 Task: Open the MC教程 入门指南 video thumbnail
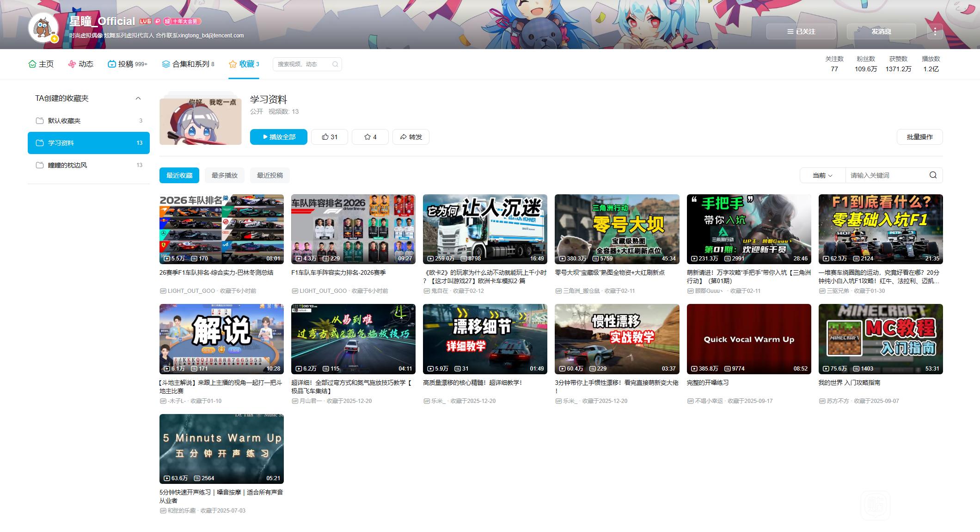click(880, 339)
